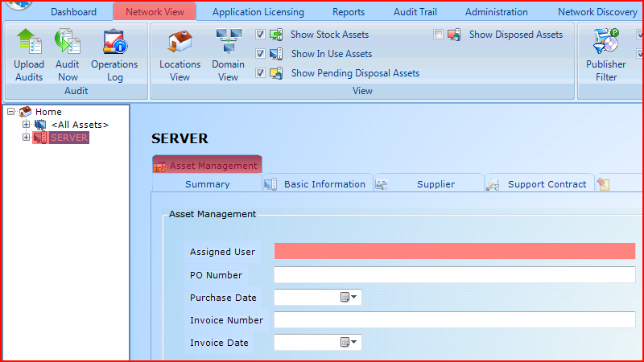Open the Network Discovery tab
The width and height of the screenshot is (644, 362).
click(x=597, y=12)
